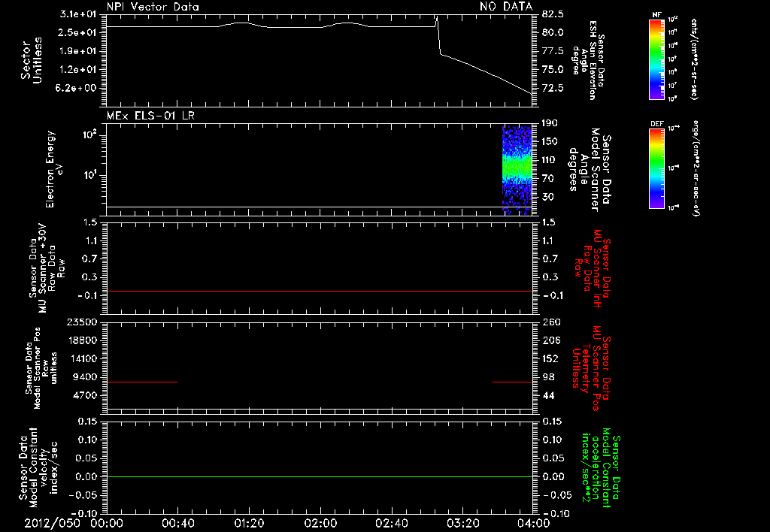Viewport: 770px width, 532px height.
Task: Click the '98' telemetry tick label
Action: tap(548, 377)
